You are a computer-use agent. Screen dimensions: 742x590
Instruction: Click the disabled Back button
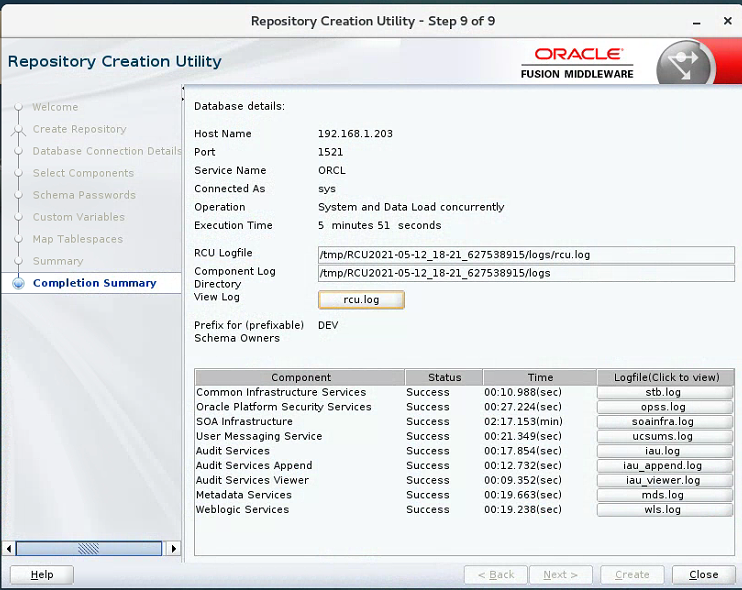pos(496,575)
